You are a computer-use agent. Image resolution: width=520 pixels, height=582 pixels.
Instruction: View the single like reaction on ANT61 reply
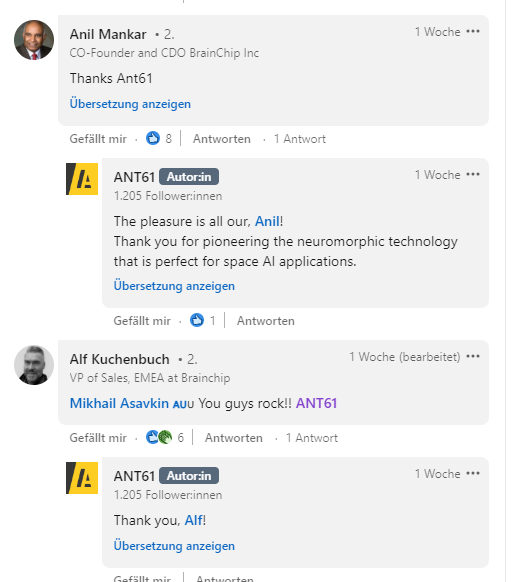pos(203,320)
